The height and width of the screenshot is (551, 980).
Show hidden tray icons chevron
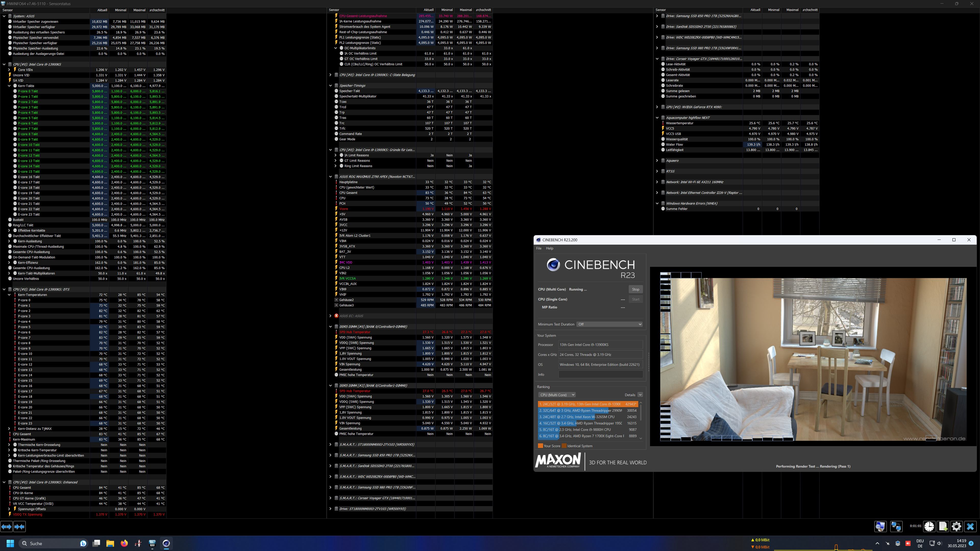pyautogui.click(x=877, y=543)
